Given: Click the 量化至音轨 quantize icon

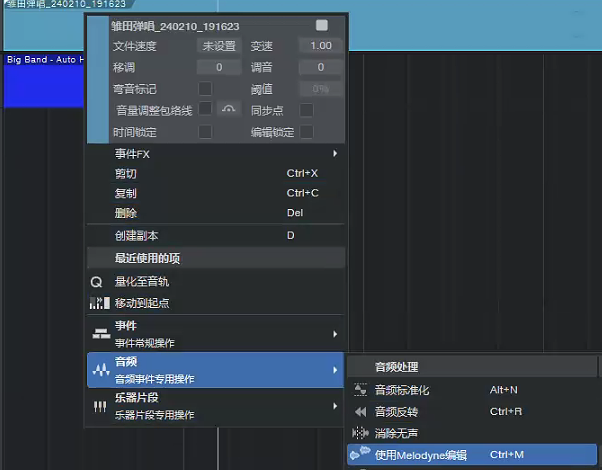Looking at the screenshot, I should (x=98, y=282).
